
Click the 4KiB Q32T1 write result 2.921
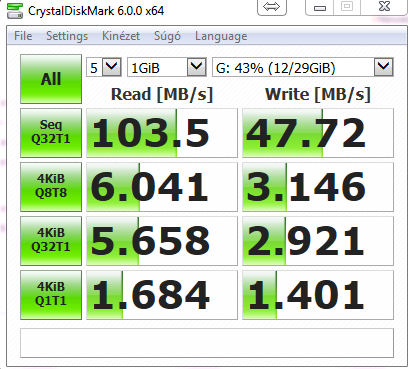pos(318,241)
